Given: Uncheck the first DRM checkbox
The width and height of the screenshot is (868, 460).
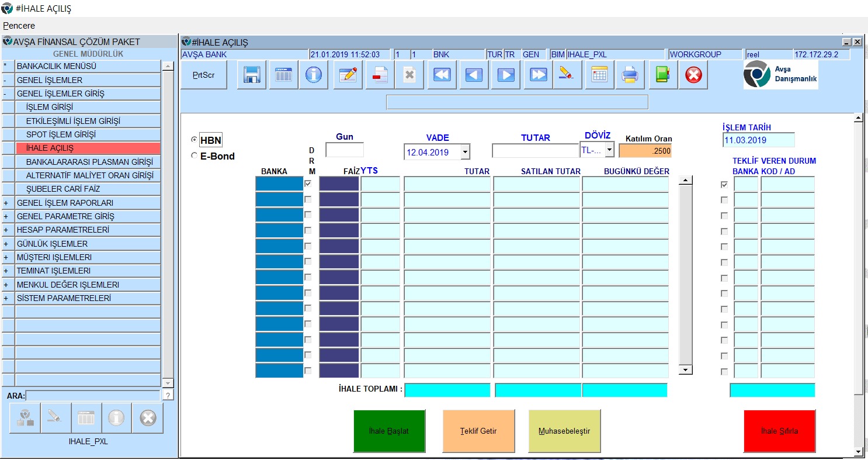Looking at the screenshot, I should tap(308, 184).
